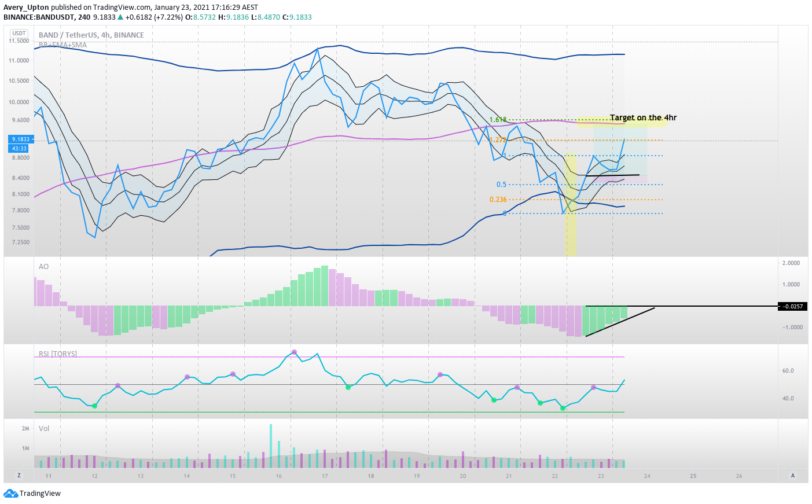The height and width of the screenshot is (504, 812).
Task: Click the C:9.1833 close value in header
Action: [x=297, y=17]
